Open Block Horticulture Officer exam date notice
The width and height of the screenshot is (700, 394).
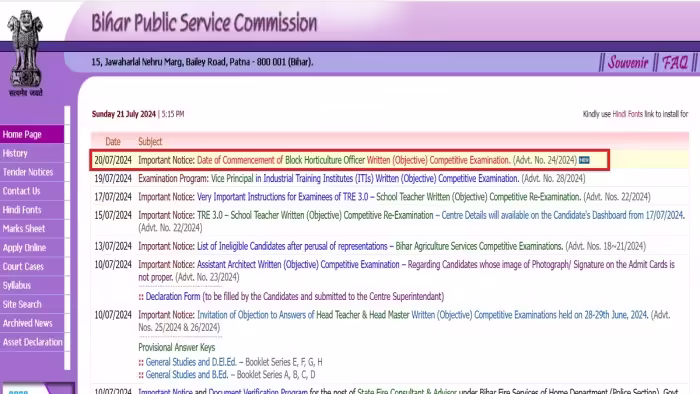pos(353,160)
